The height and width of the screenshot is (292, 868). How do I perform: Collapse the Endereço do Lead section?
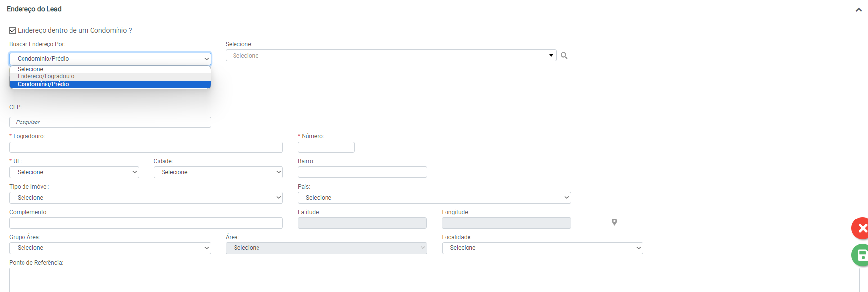tap(858, 10)
